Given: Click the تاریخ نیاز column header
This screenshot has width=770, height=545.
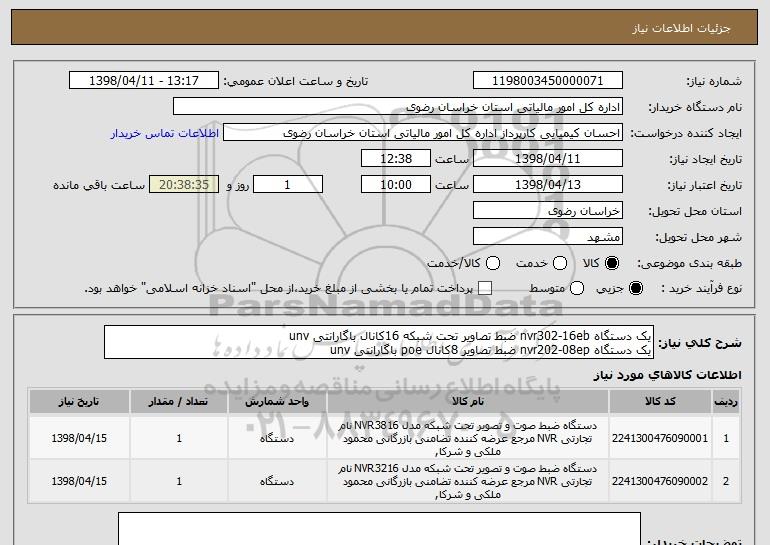Looking at the screenshot, I should point(79,402).
